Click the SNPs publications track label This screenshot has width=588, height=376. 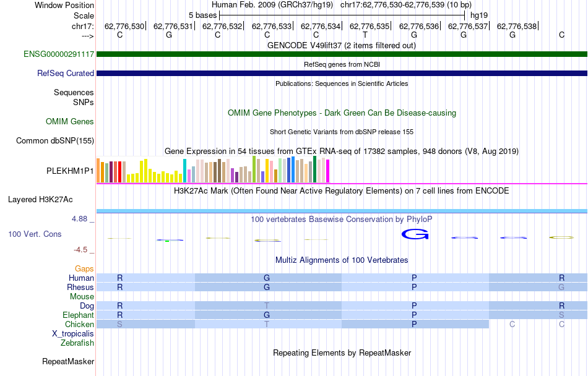pos(84,102)
